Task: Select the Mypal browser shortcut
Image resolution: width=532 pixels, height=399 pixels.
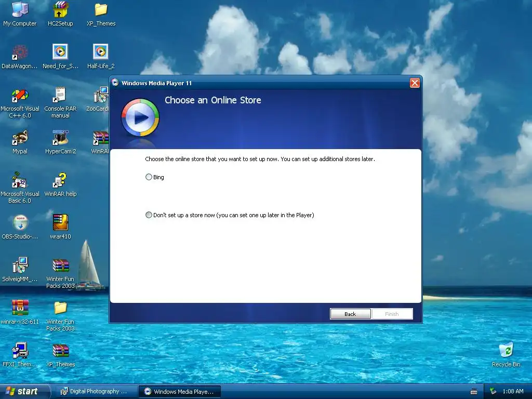Action: (x=20, y=142)
